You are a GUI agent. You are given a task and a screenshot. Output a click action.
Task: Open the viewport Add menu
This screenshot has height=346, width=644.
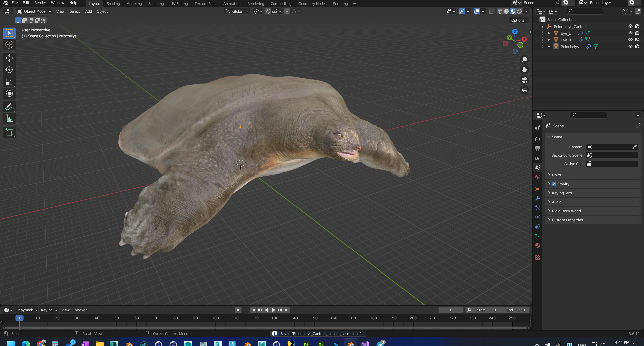tap(88, 11)
